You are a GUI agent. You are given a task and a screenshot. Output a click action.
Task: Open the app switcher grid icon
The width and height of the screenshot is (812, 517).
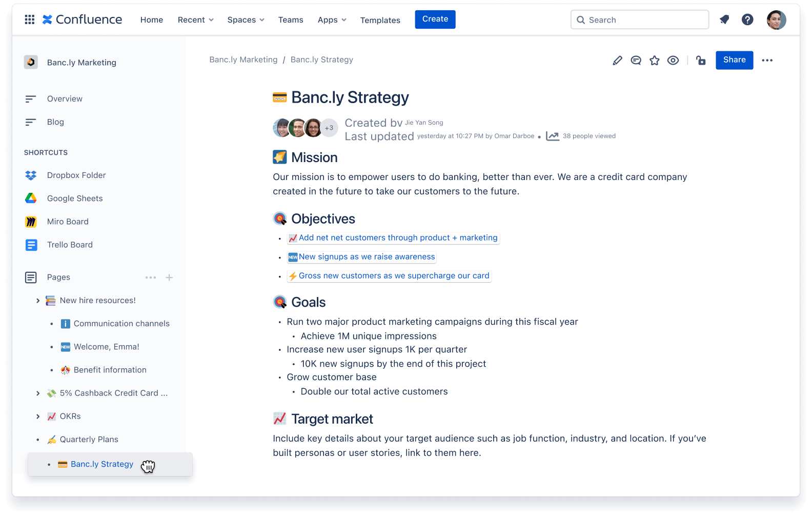click(x=30, y=19)
